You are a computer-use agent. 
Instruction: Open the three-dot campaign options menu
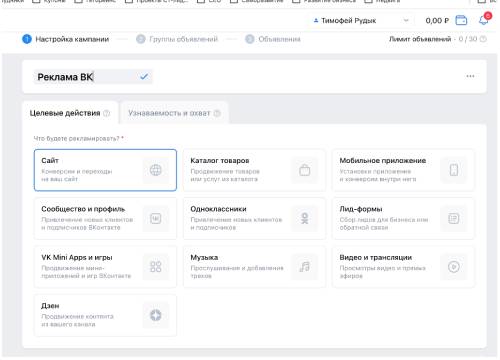[x=470, y=76]
